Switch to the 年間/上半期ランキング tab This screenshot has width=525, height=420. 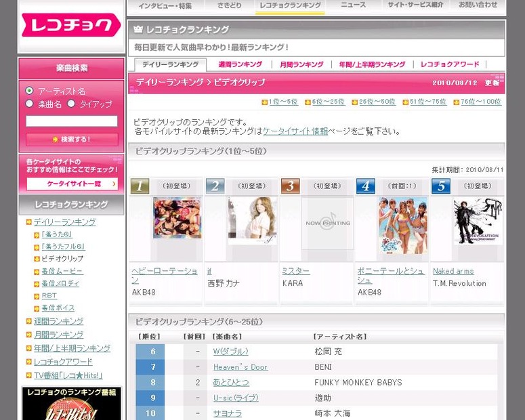(372, 64)
